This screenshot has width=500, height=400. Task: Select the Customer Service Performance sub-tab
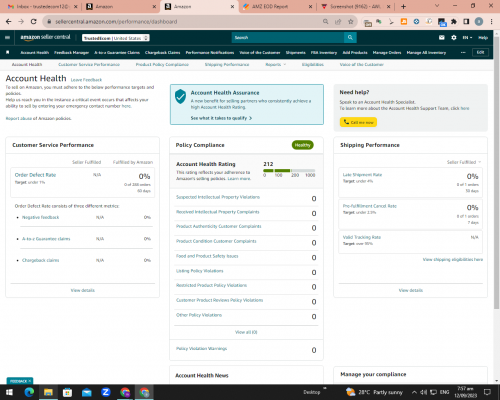(x=89, y=64)
